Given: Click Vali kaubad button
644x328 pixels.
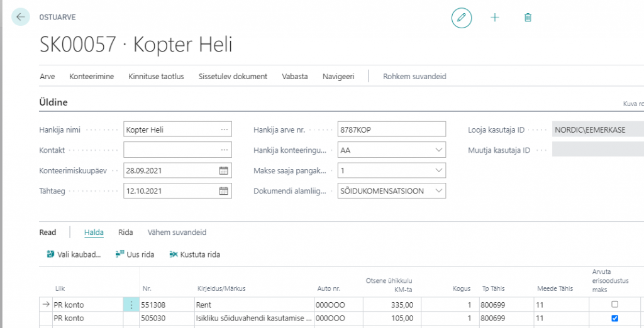Looking at the screenshot, I should tap(74, 254).
